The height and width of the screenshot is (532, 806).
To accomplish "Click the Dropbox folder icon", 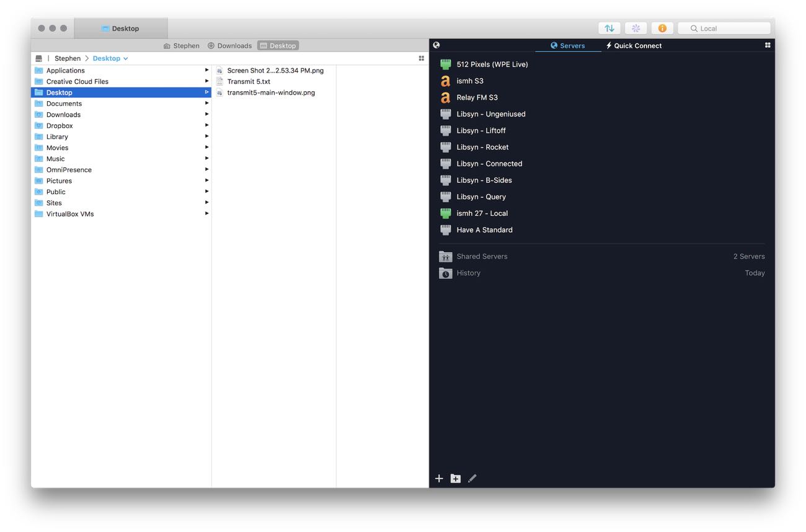I will pos(39,126).
